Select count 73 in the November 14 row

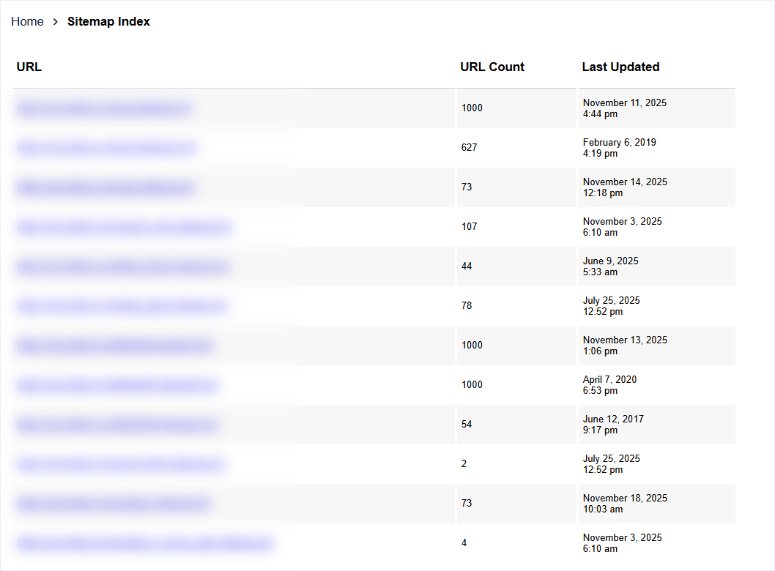pyautogui.click(x=467, y=187)
